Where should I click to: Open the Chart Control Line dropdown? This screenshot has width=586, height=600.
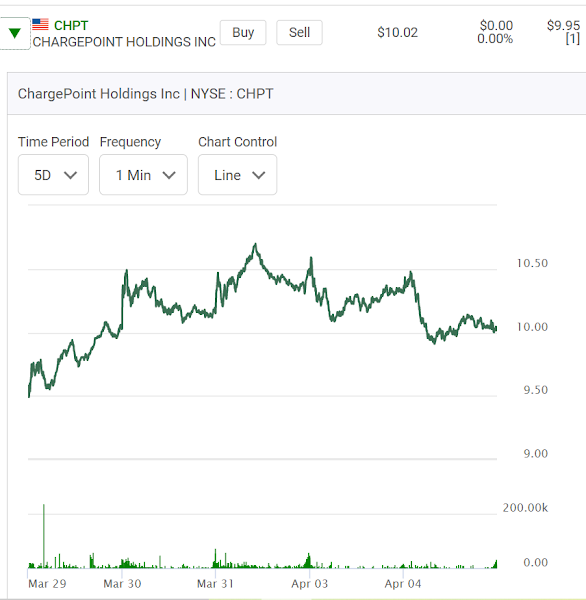(237, 175)
